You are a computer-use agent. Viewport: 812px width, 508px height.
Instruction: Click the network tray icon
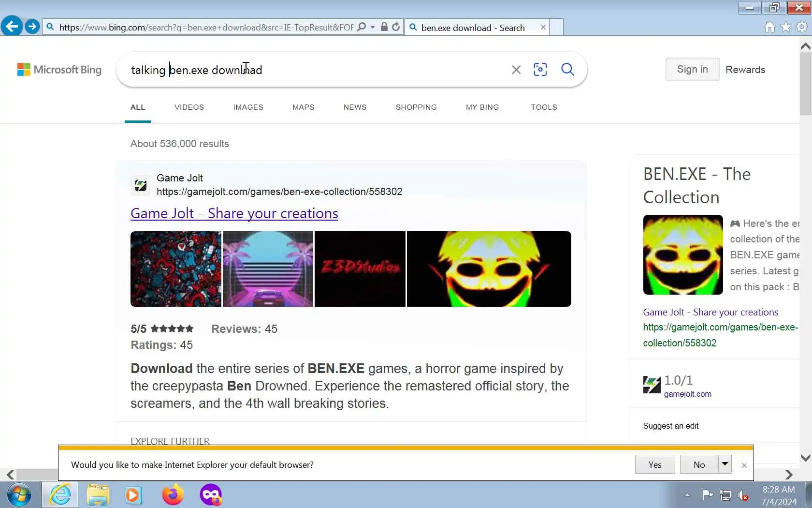(x=725, y=495)
